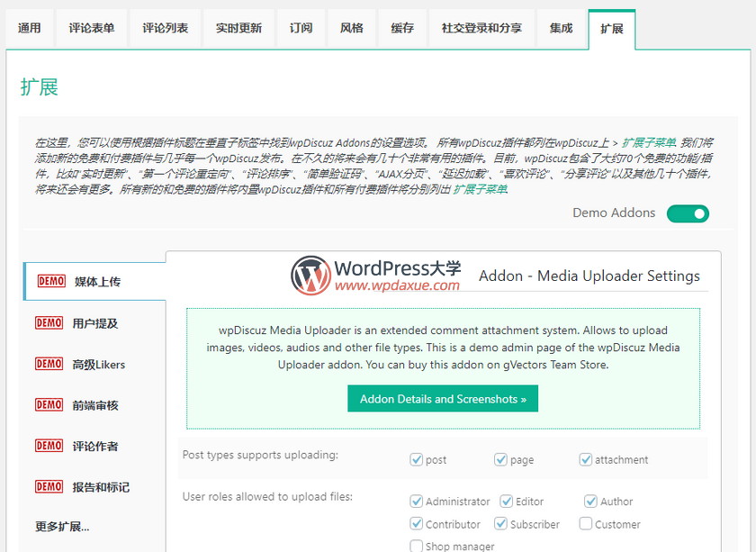Viewport: 756px width, 552px height.
Task: Open the 扩展子菜单 link ending the paragraph
Action: pos(480,189)
